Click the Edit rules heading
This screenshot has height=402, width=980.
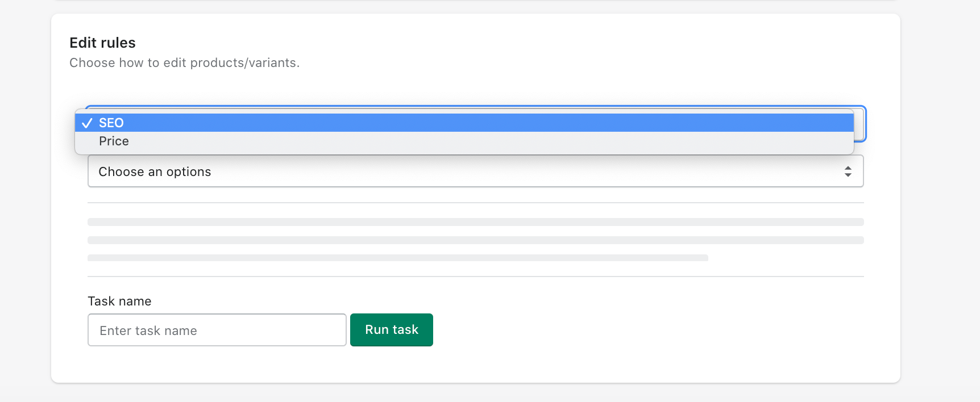pyautogui.click(x=102, y=43)
